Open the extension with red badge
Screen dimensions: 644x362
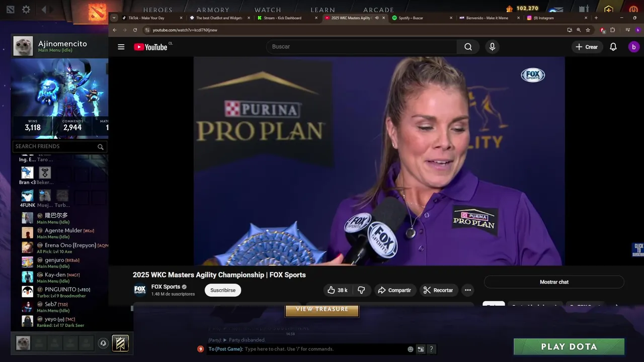click(603, 30)
